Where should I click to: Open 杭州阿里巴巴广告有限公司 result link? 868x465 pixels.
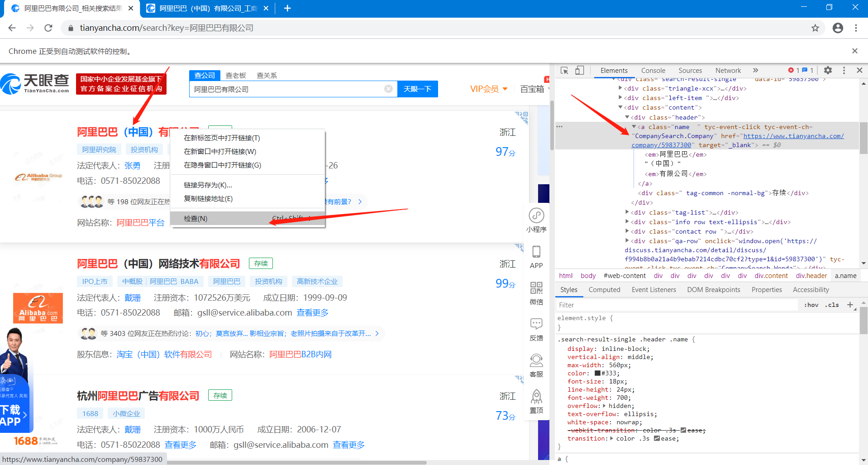click(x=138, y=396)
